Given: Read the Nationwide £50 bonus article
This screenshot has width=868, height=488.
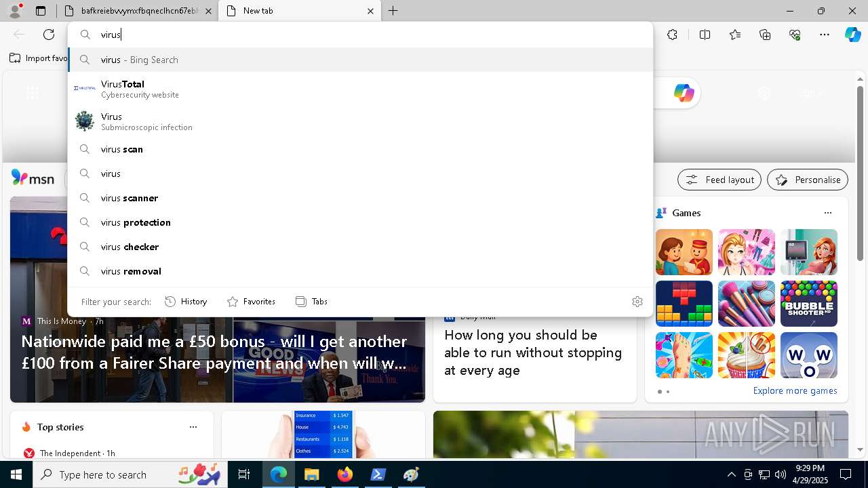Looking at the screenshot, I should click(214, 352).
